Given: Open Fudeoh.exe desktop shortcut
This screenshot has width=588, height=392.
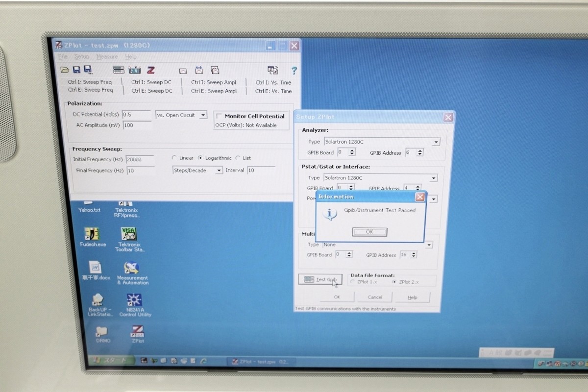Looking at the screenshot, I should pos(93,237).
